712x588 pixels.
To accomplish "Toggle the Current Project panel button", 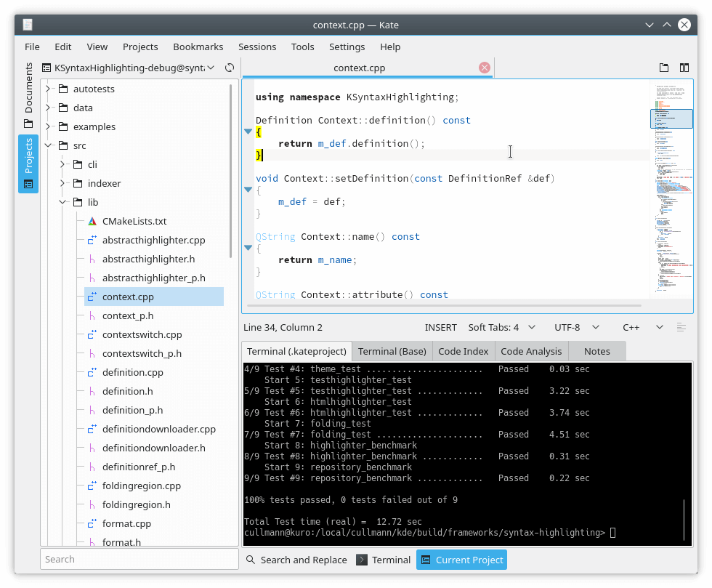I will pyautogui.click(x=461, y=560).
